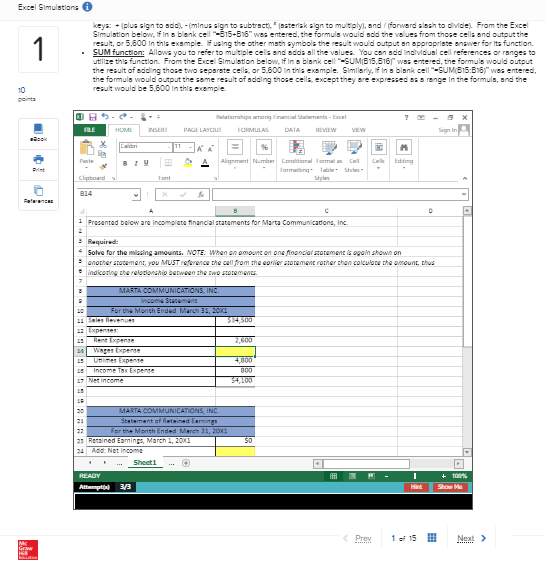Click the Show Me button
545x569 pixels.
click(450, 487)
